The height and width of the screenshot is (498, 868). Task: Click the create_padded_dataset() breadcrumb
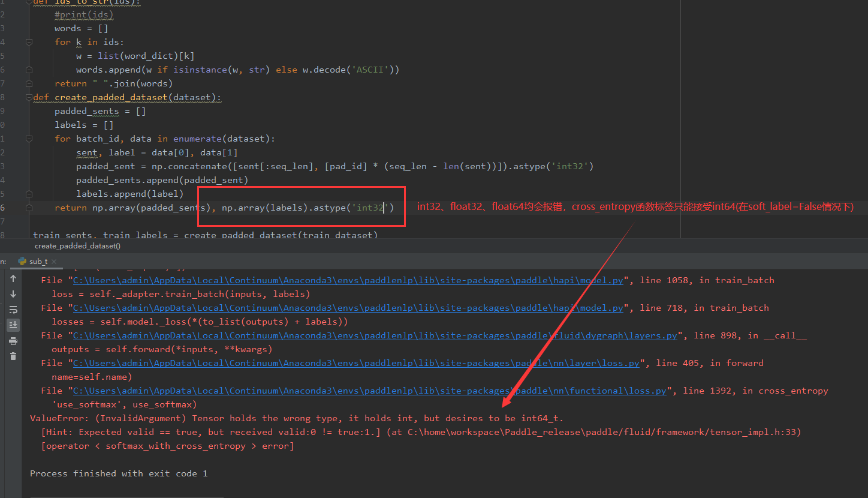(77, 246)
